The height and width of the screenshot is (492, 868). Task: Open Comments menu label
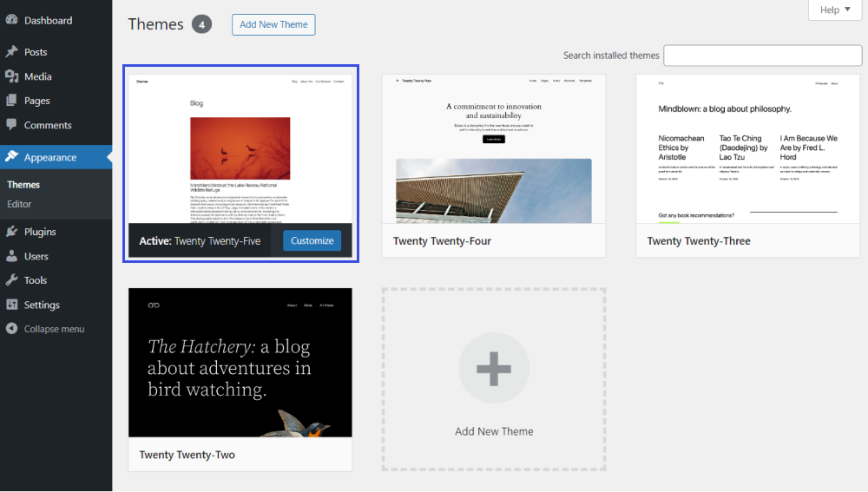(48, 125)
